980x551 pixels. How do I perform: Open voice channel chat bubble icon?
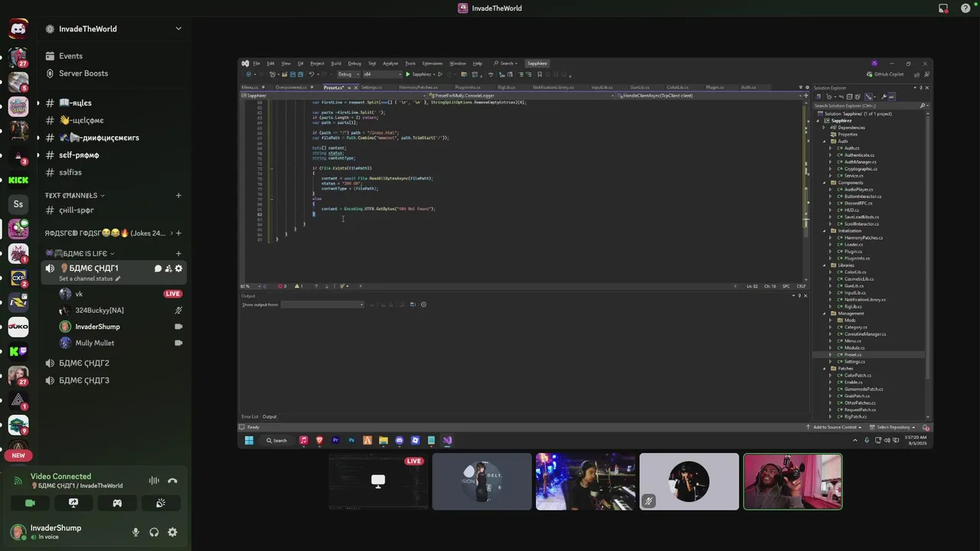point(158,269)
